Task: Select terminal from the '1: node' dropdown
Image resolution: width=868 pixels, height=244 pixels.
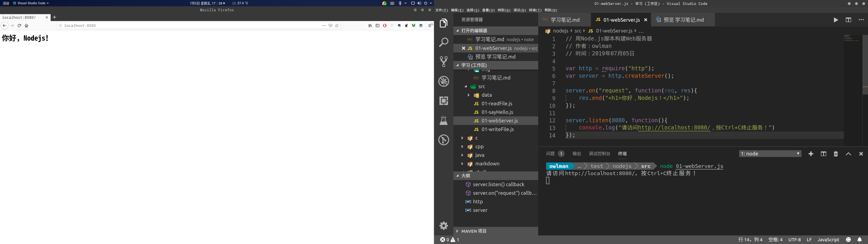Action: coord(770,154)
